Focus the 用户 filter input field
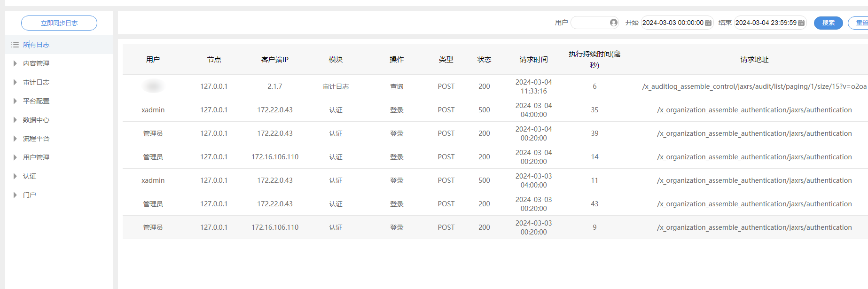Viewport: 868px width, 289px height. [590, 23]
